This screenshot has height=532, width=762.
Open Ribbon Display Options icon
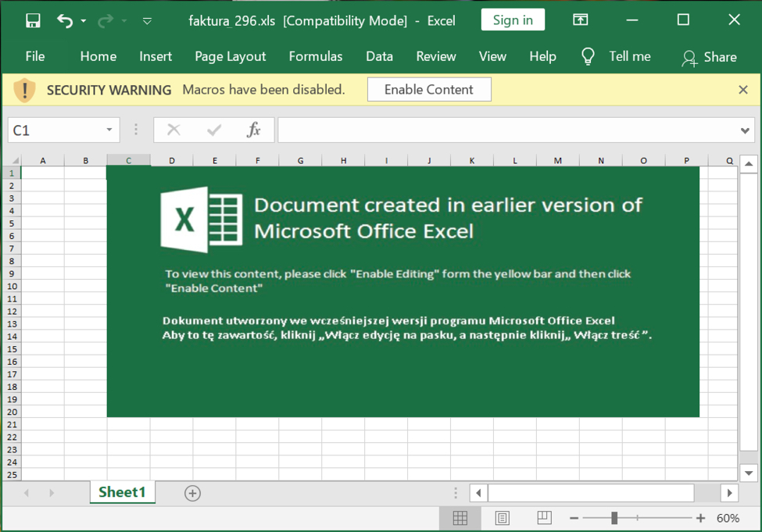click(580, 20)
